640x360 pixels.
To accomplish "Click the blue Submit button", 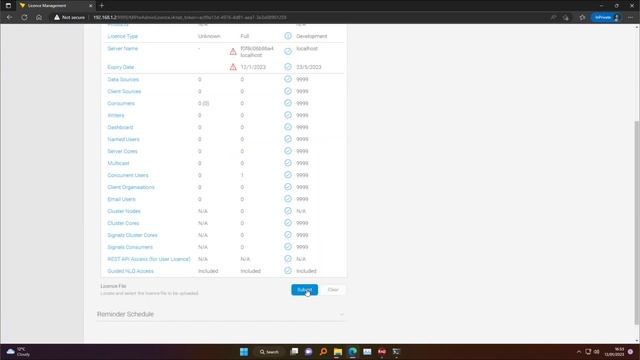I will pos(304,290).
